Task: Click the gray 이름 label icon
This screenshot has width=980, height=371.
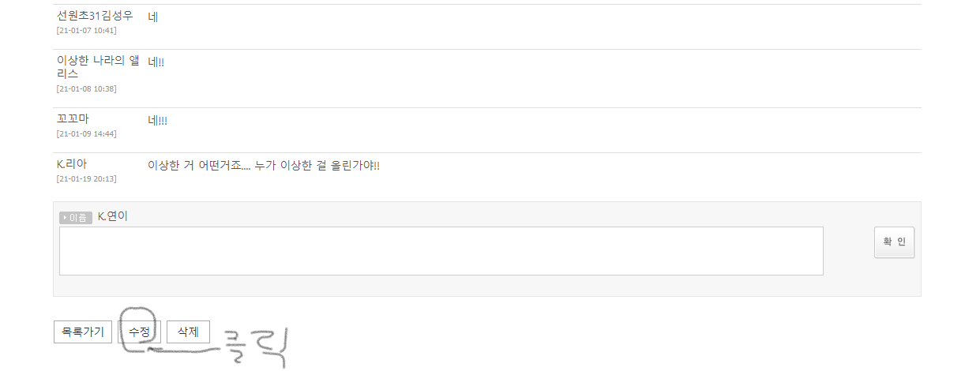Action: (76, 217)
